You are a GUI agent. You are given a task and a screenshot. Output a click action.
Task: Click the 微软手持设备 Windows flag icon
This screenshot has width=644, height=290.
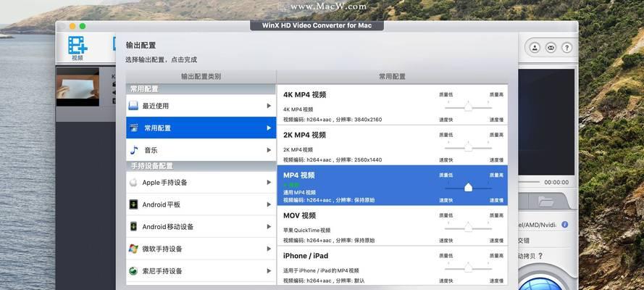click(x=133, y=249)
